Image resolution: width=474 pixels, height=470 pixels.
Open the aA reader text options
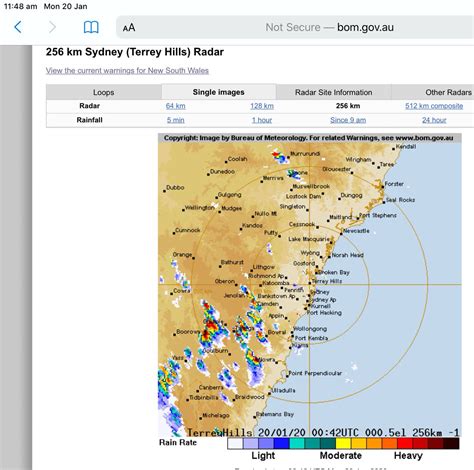129,27
